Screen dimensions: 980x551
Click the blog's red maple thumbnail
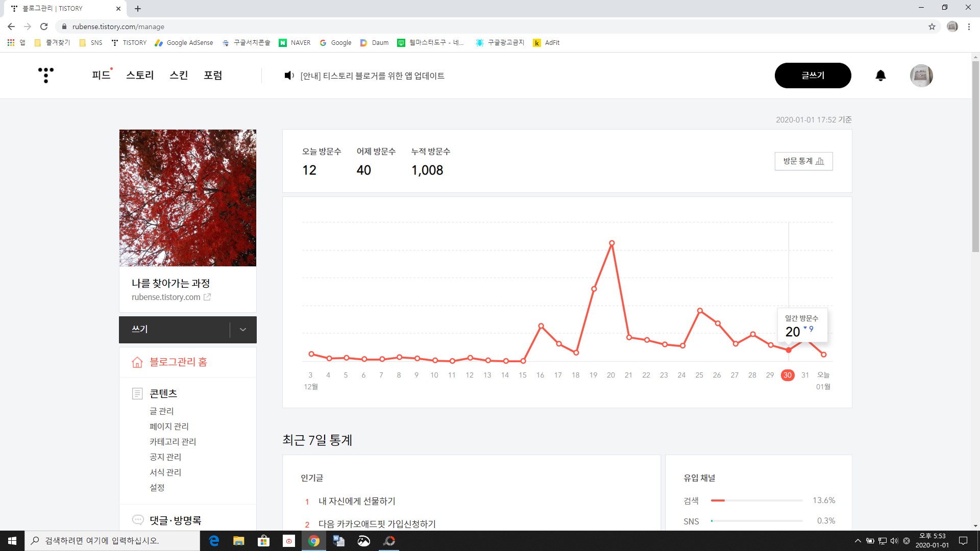coord(188,198)
